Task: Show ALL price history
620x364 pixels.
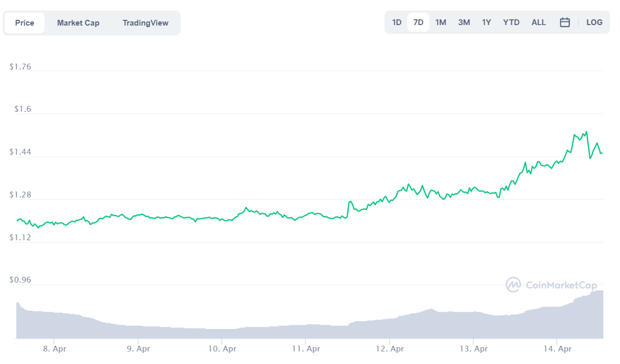Action: [539, 22]
